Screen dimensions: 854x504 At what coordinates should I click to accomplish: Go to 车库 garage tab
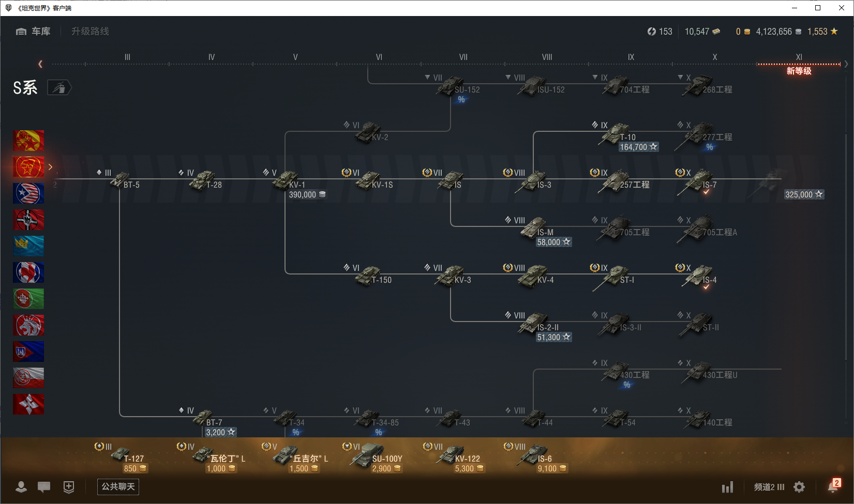point(33,32)
